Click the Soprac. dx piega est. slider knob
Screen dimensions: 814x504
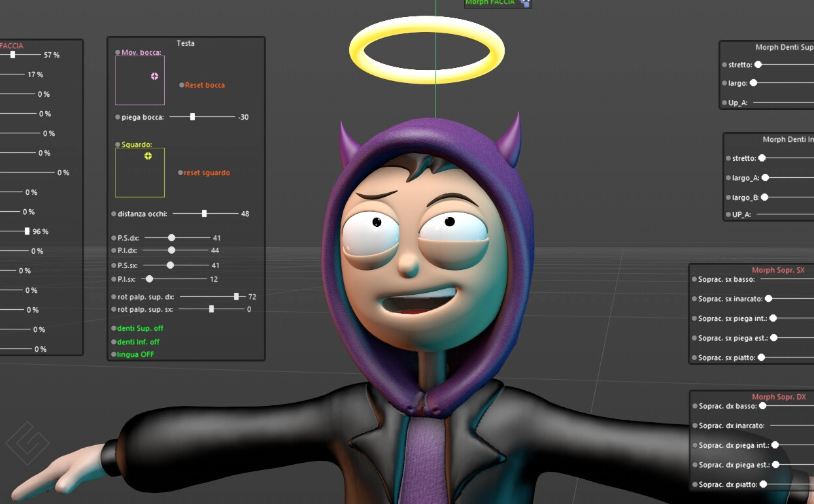click(x=775, y=465)
